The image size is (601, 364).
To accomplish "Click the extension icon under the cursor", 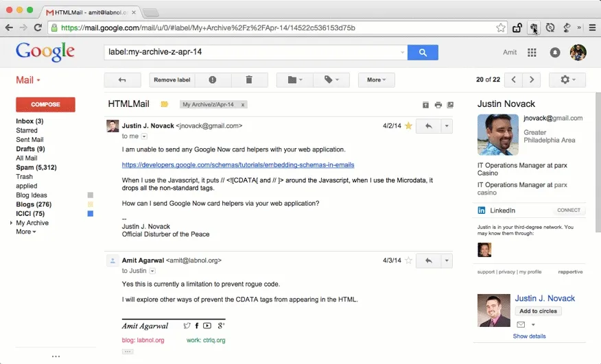I will (x=534, y=27).
